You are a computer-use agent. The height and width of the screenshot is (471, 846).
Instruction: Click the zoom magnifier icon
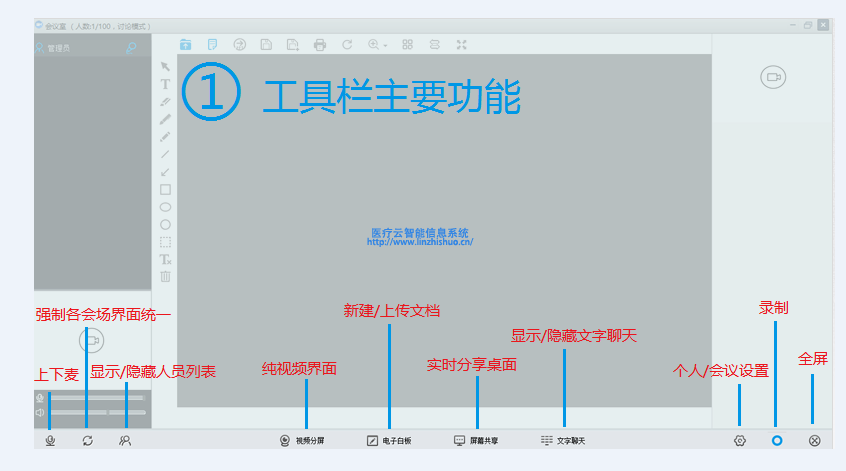coord(373,45)
